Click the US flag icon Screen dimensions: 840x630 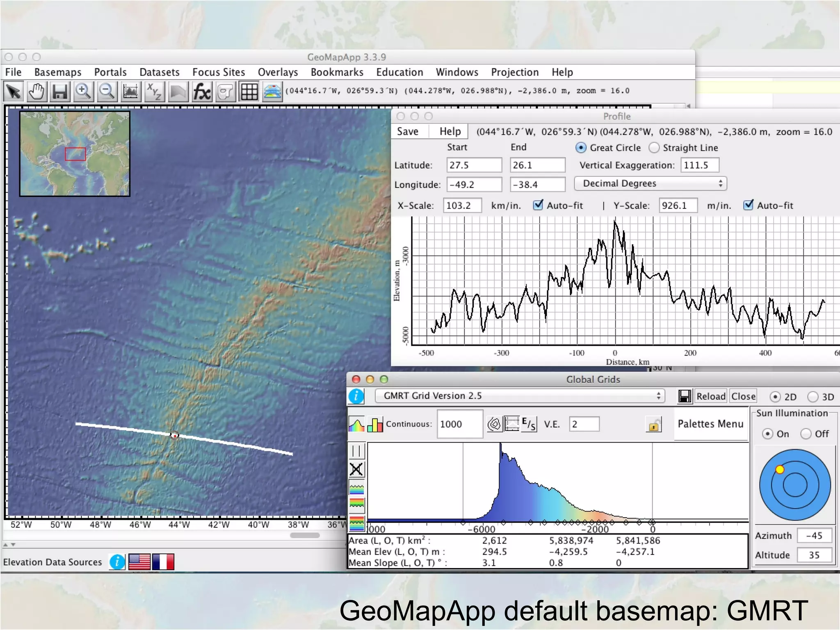click(x=139, y=562)
